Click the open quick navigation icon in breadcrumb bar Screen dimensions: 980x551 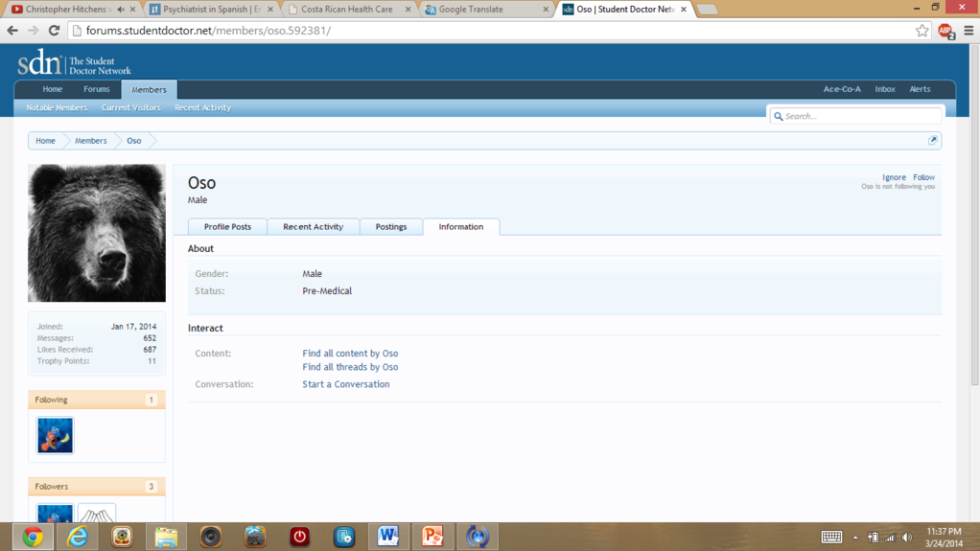932,141
